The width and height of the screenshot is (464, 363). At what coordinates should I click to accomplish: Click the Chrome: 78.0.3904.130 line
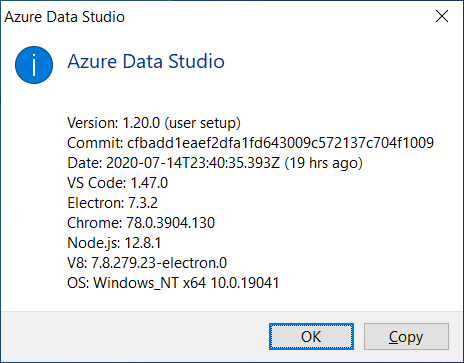[141, 223]
